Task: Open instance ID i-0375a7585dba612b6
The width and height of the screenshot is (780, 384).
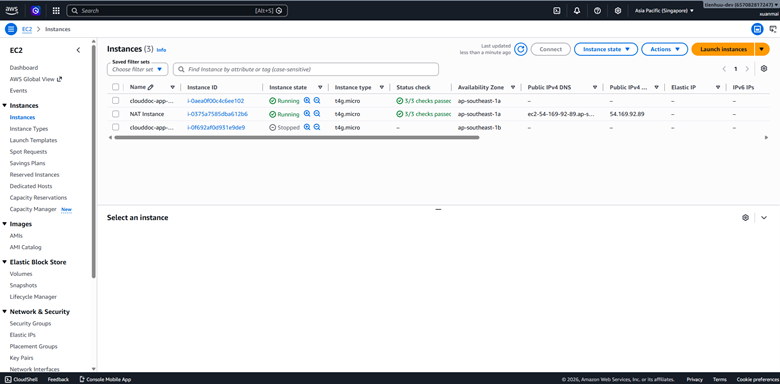Action: pyautogui.click(x=217, y=114)
